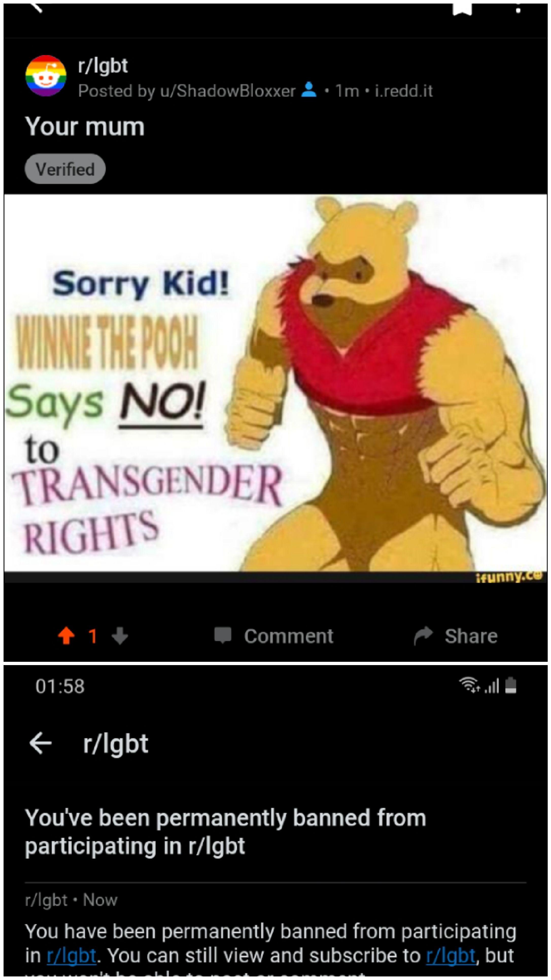The height and width of the screenshot is (980, 551).
Task: Open the r/lgbt subreddit name in post header
Action: 103,65
